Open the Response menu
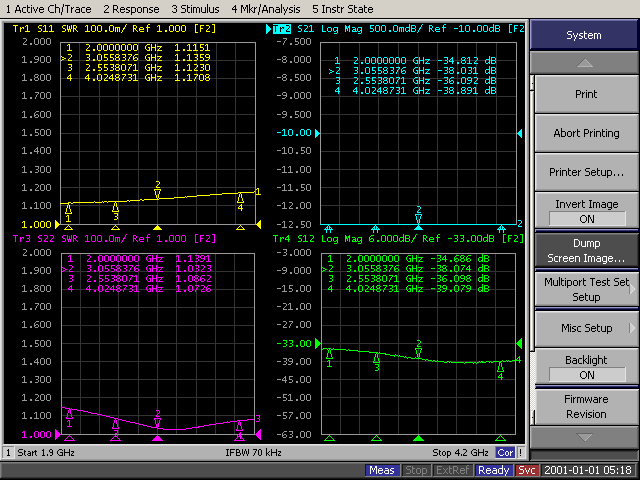The height and width of the screenshot is (480, 640). pos(133,8)
